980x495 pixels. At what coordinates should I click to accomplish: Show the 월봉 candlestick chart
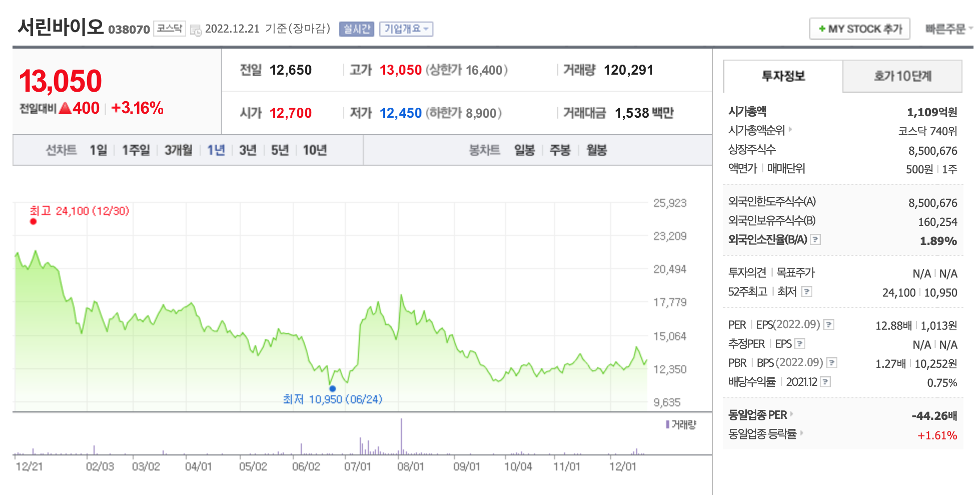[x=597, y=150]
